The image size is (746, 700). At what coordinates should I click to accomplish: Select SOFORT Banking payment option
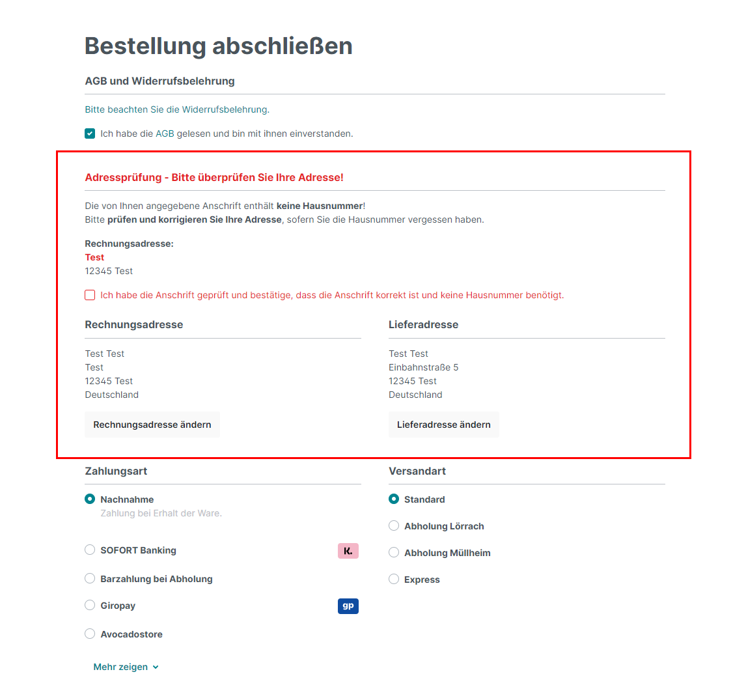point(90,550)
